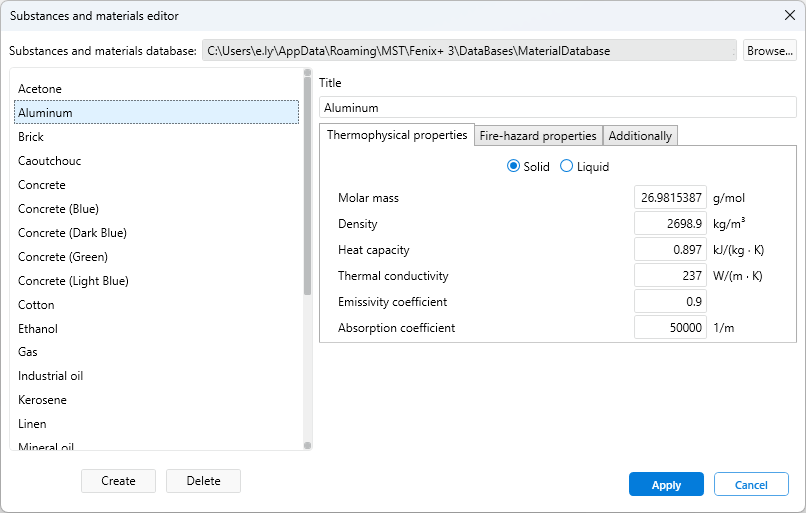Click the Heat capacity value field

(670, 250)
